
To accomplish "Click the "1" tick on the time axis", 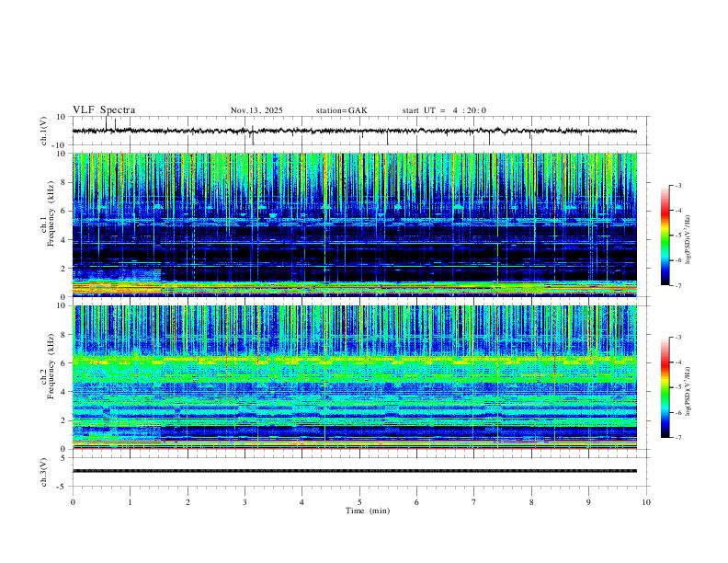I will click(x=131, y=502).
